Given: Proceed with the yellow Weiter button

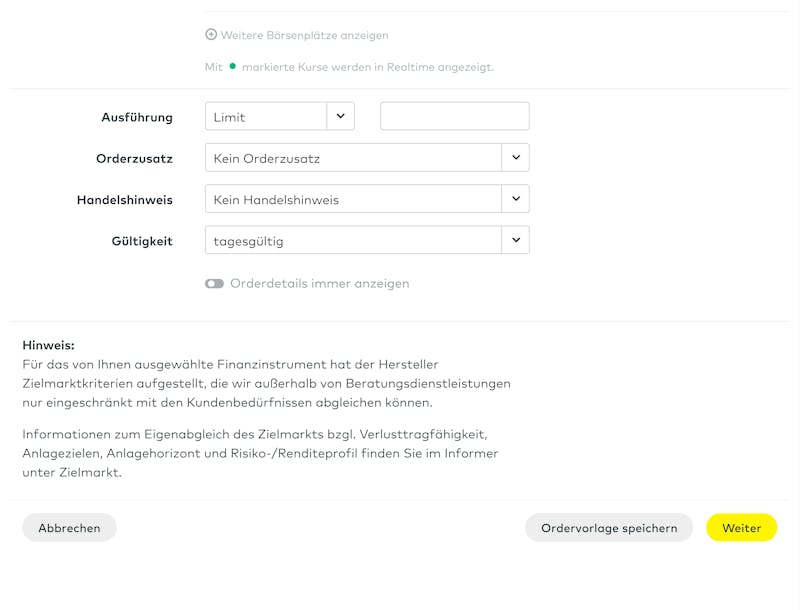Looking at the screenshot, I should (x=741, y=528).
